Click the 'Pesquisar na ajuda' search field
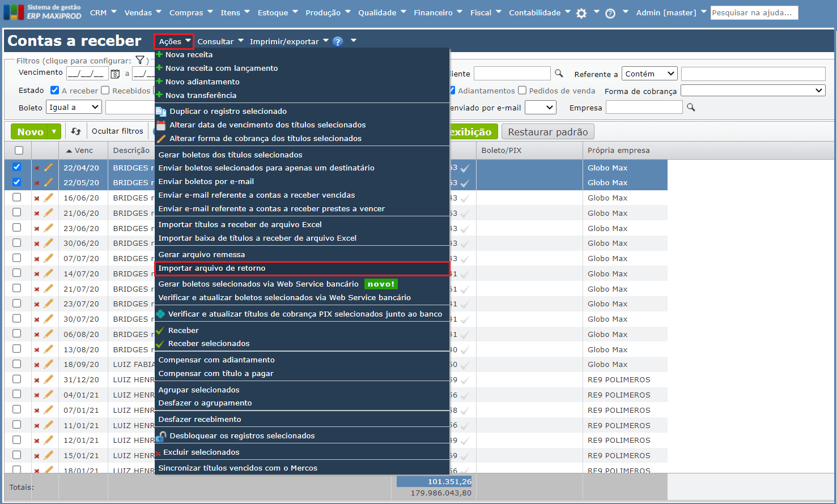Image resolution: width=837 pixels, height=504 pixels. coord(754,12)
